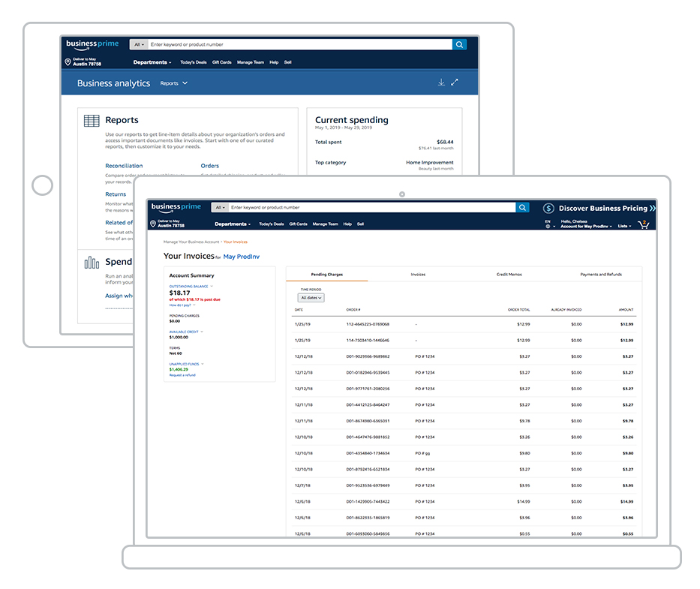
Task: Expand the Reports dropdown beside Business analytics
Action: (174, 83)
